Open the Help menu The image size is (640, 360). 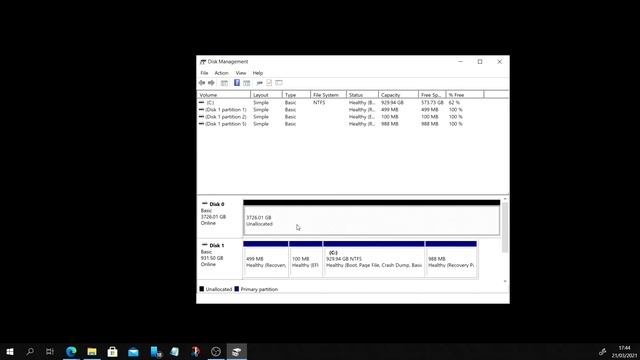pyautogui.click(x=258, y=73)
